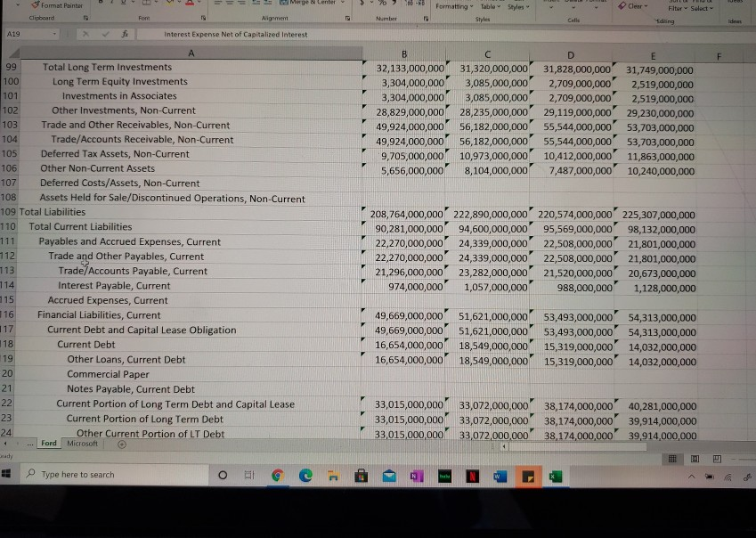Viewport: 756px width, 538px height.
Task: Open the Font group dialog launcher
Action: pos(203,19)
